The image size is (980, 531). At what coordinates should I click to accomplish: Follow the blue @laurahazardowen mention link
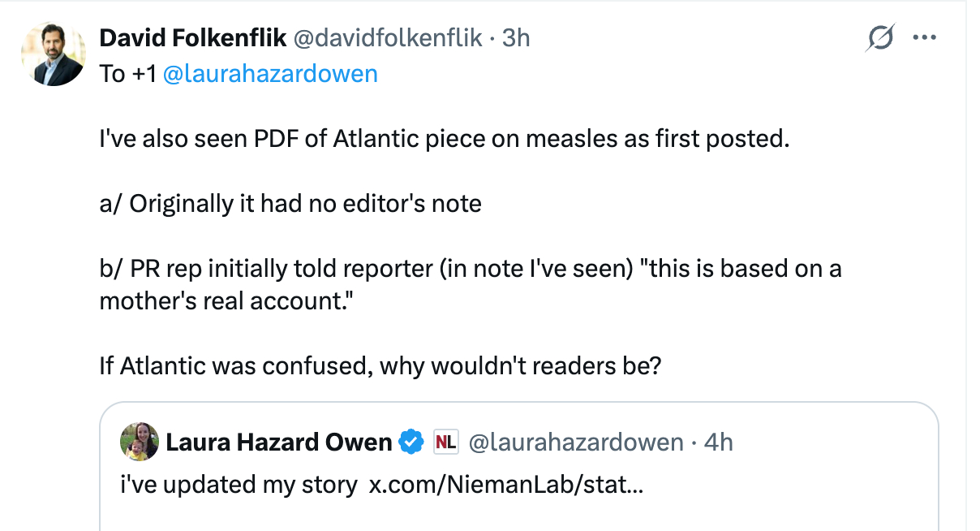(270, 74)
